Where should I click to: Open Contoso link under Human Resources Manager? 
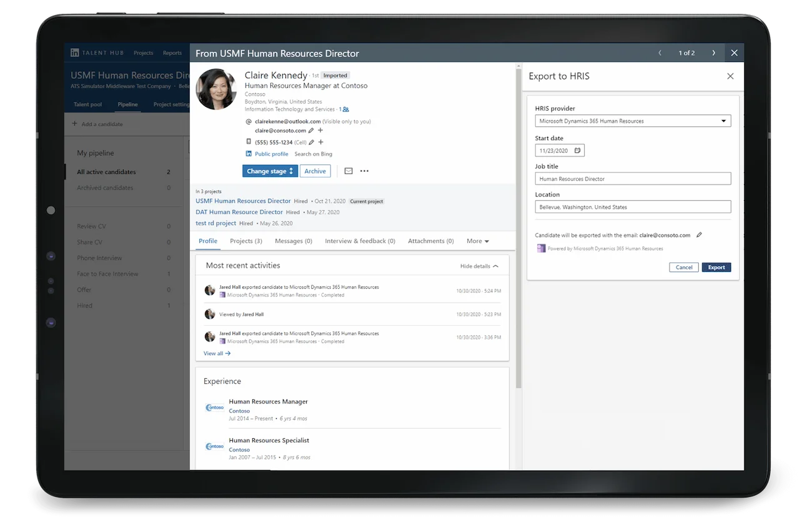[x=239, y=411]
